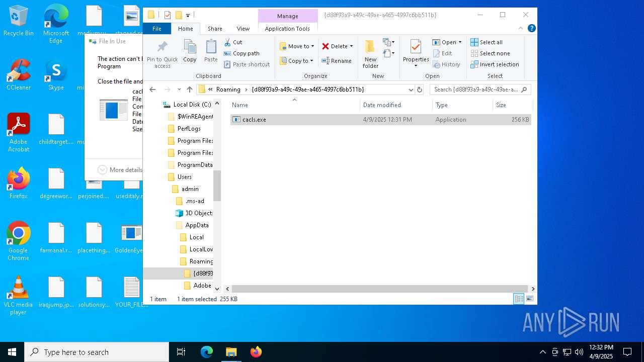Switch to the Share tab
Image resolution: width=644 pixels, height=362 pixels.
[215, 29]
